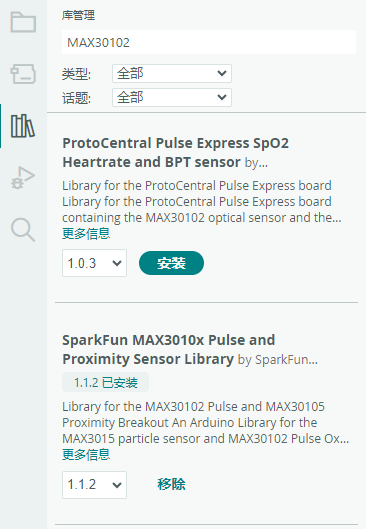
Task: Open the Debug sidebar icon
Action: click(x=23, y=177)
